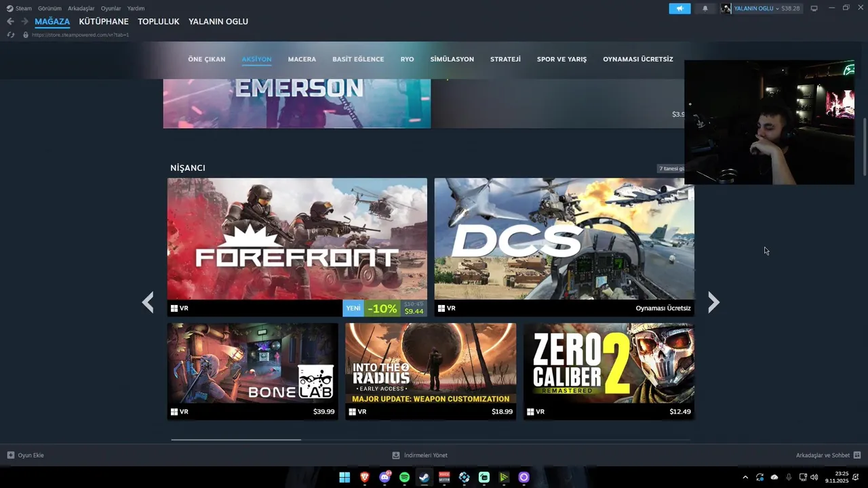Click the Windows VR platform icon under Forefront
Screen dimensions: 868x488
(x=174, y=308)
